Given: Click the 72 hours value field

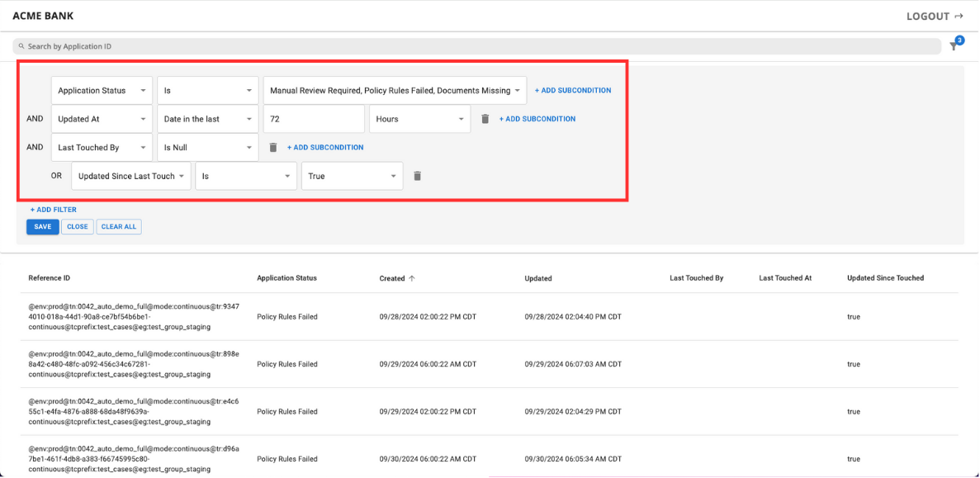Looking at the screenshot, I should click(x=314, y=118).
